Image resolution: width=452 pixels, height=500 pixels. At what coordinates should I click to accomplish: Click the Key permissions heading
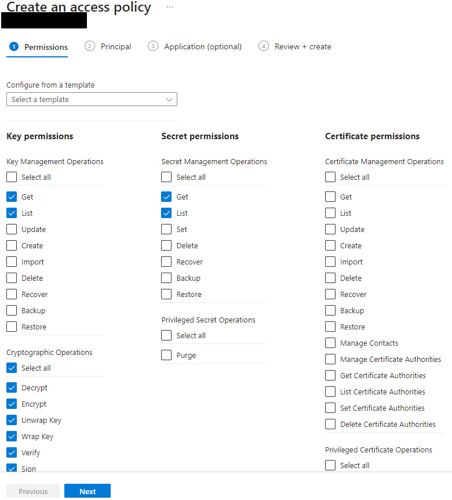[40, 136]
